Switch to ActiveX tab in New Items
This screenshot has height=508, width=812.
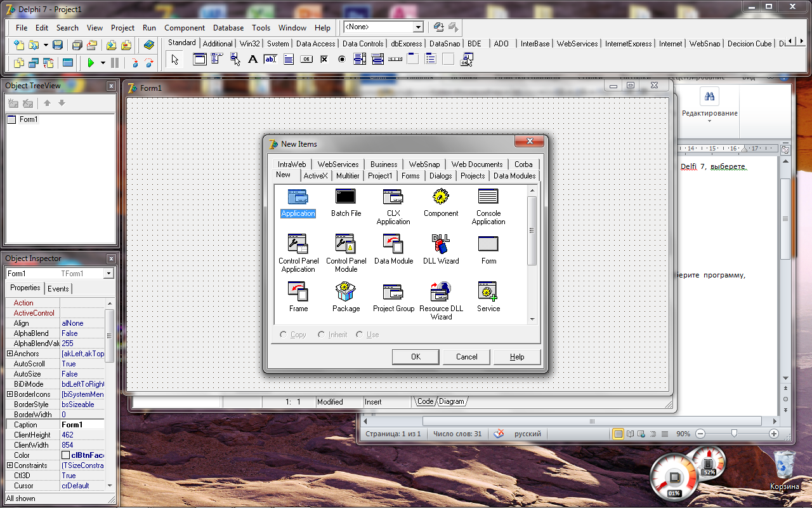315,176
